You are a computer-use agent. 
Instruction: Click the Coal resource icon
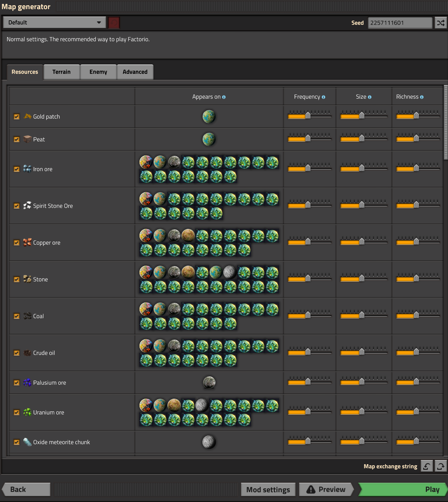click(x=27, y=316)
